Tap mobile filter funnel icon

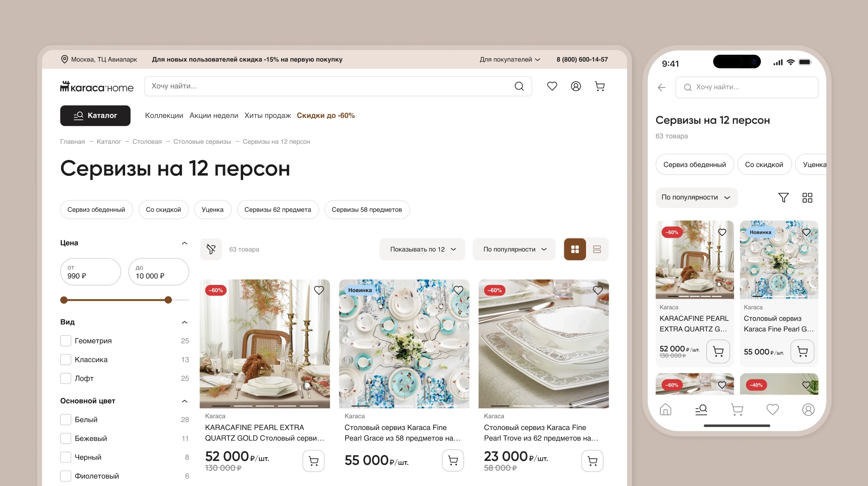(784, 197)
